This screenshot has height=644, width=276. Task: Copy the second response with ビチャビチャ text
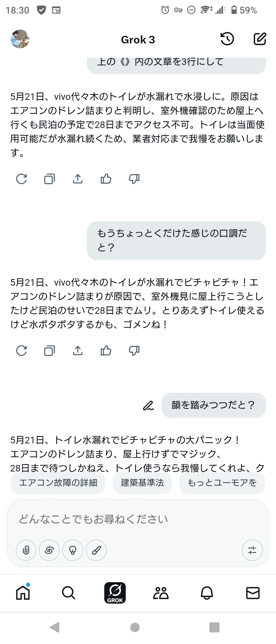[50, 351]
